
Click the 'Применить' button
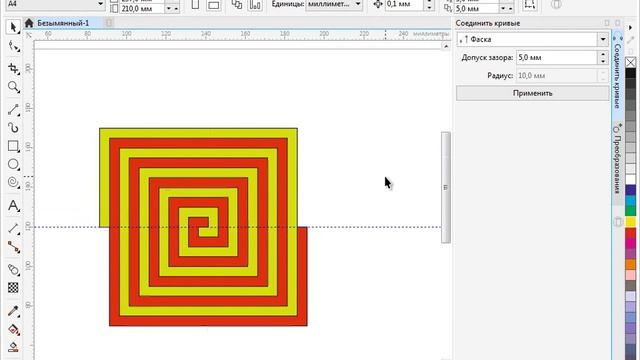(x=532, y=93)
